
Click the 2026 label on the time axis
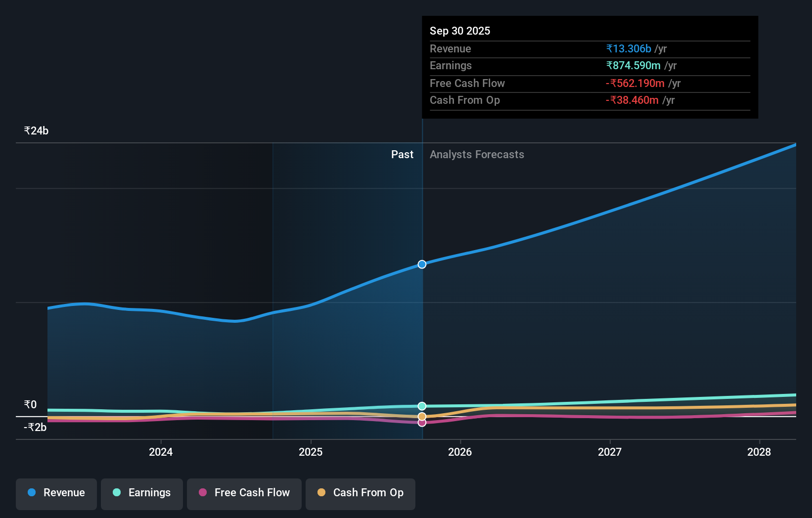pos(460,452)
